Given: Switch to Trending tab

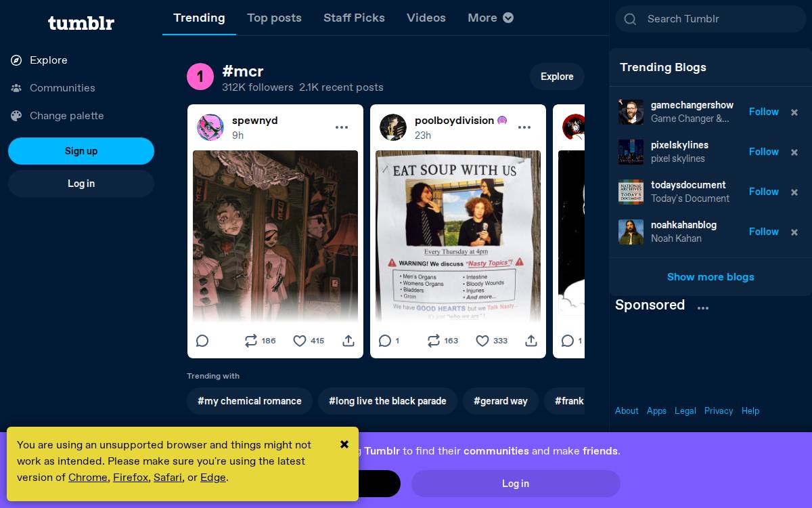Looking at the screenshot, I should (199, 18).
